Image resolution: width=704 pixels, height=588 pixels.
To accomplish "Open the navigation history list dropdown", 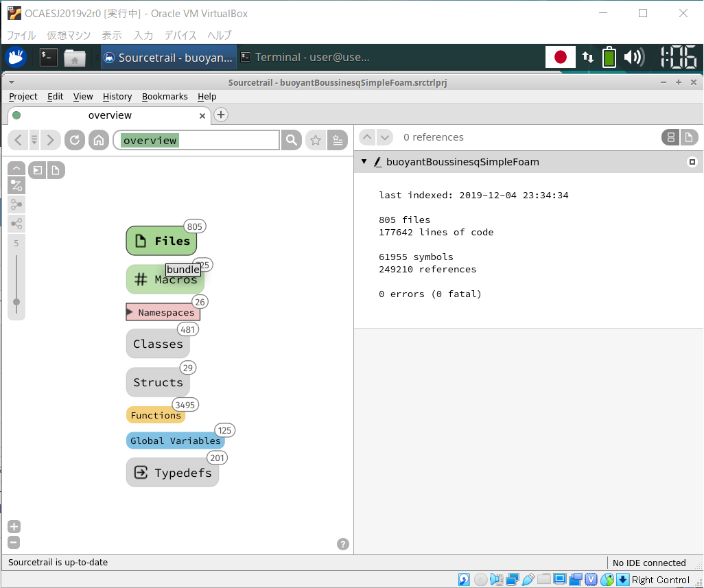I will click(34, 141).
